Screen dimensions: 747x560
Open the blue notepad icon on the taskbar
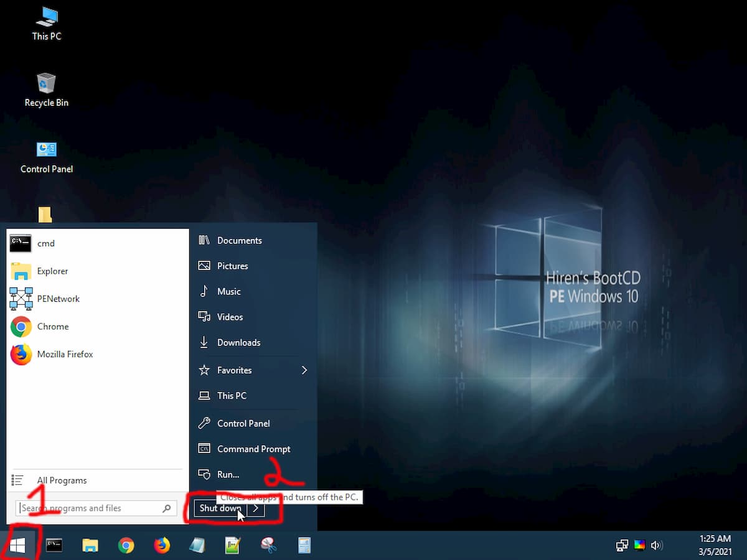click(197, 546)
